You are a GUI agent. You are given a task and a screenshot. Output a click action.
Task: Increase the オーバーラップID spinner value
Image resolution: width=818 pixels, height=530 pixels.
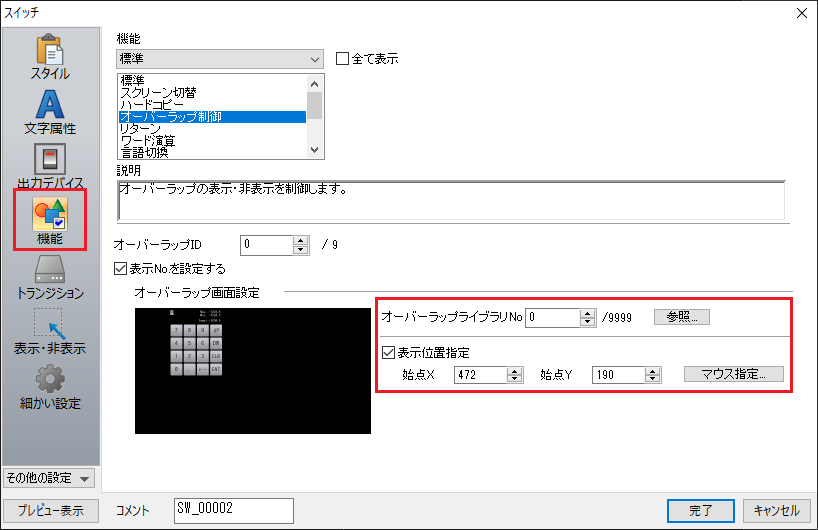click(x=299, y=240)
